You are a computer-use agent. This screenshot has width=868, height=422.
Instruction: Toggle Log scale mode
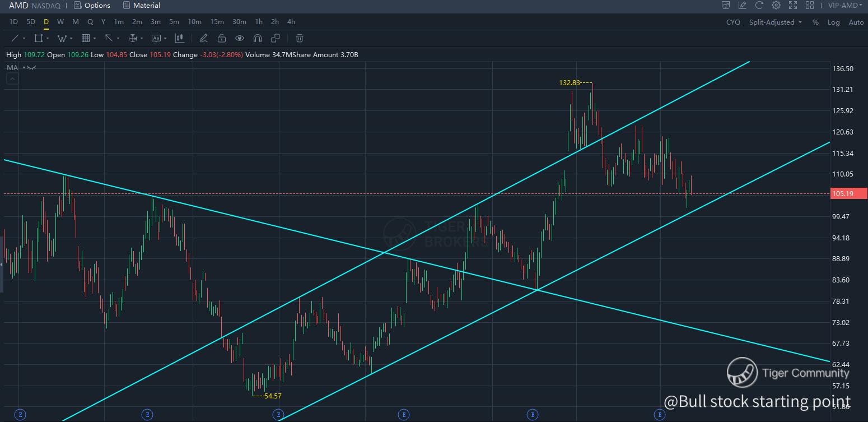(x=834, y=22)
